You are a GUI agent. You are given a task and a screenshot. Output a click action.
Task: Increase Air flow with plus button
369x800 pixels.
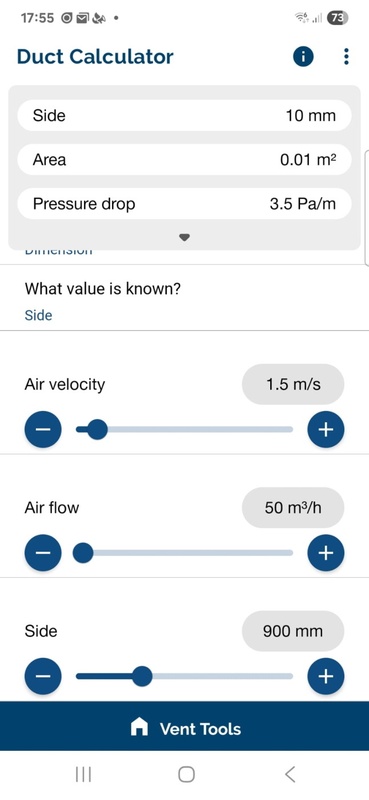(326, 553)
